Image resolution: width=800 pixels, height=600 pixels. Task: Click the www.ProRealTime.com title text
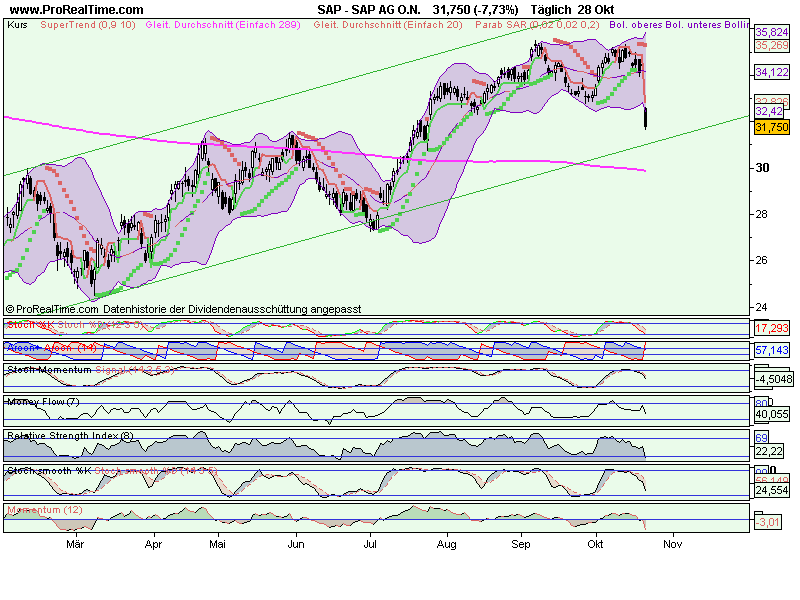(77, 10)
